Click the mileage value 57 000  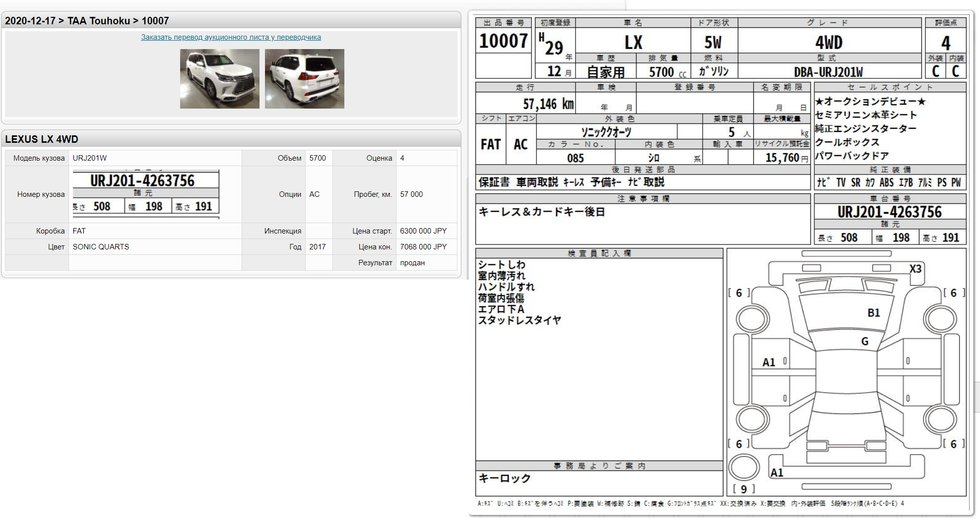(411, 194)
